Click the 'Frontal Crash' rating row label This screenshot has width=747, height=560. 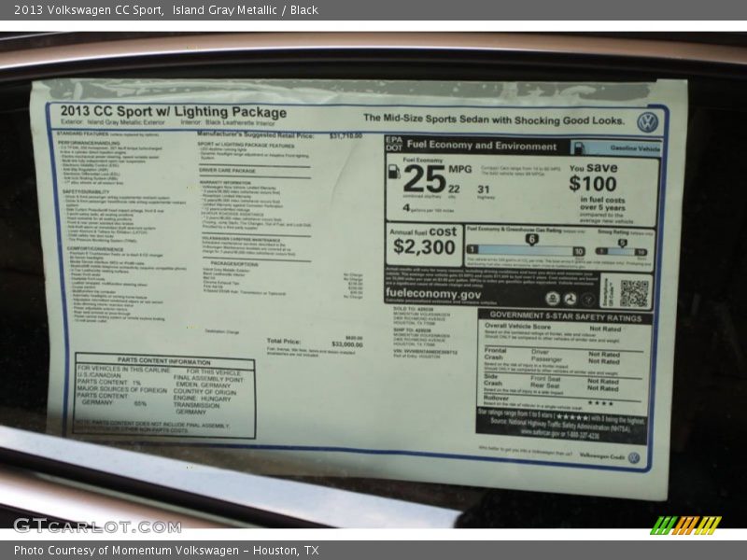pyautogui.click(x=495, y=354)
